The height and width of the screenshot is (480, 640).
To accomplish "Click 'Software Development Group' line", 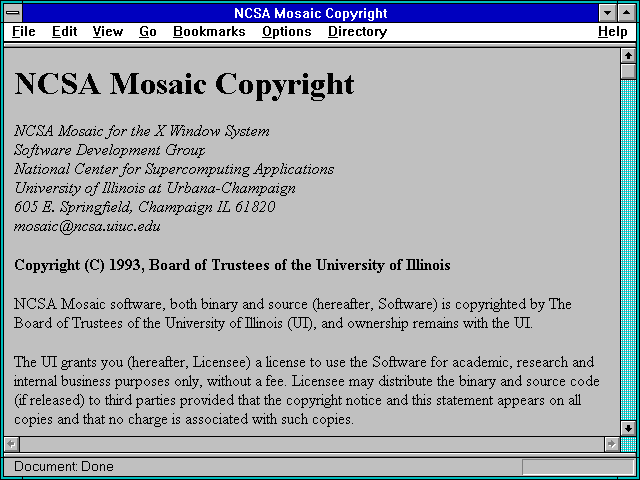I will pos(109,150).
